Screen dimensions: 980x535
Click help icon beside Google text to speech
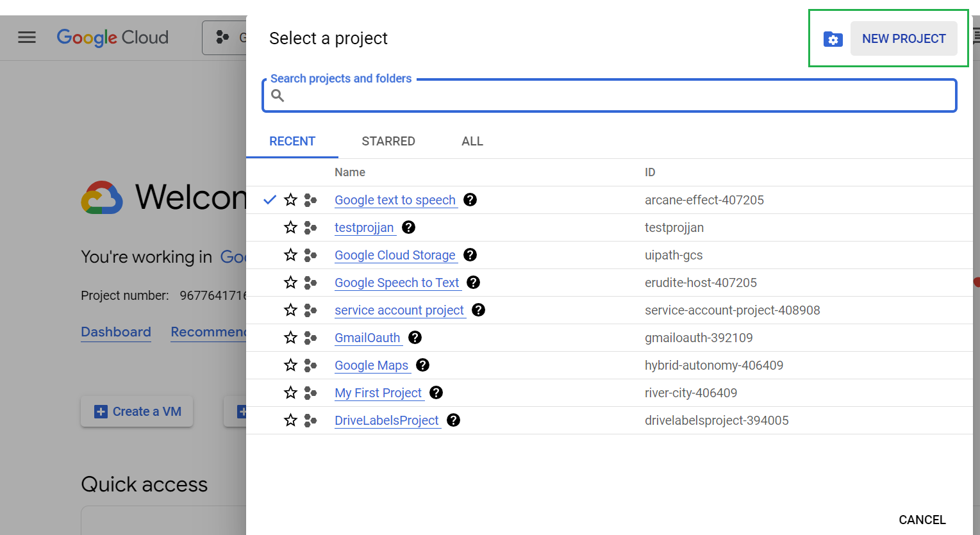click(470, 200)
